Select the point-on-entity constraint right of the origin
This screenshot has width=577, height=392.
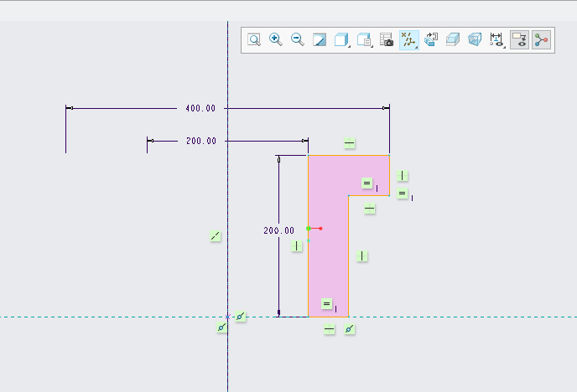(241, 317)
